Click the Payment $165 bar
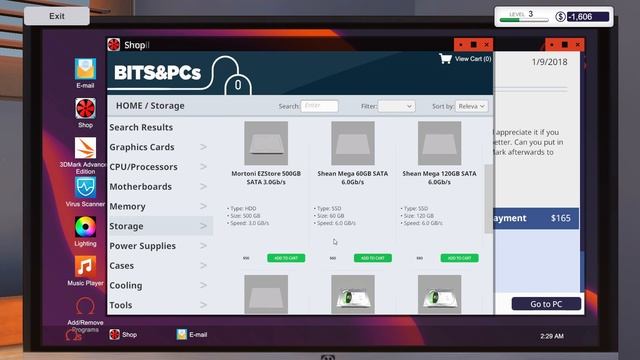The width and height of the screenshot is (640, 360). click(x=536, y=218)
